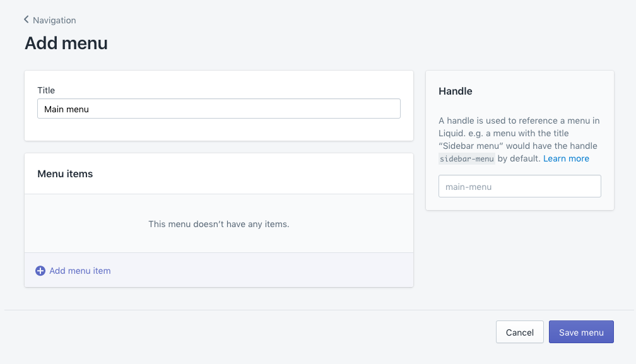Click the Add menu page heading
The image size is (636, 364).
coord(66,44)
